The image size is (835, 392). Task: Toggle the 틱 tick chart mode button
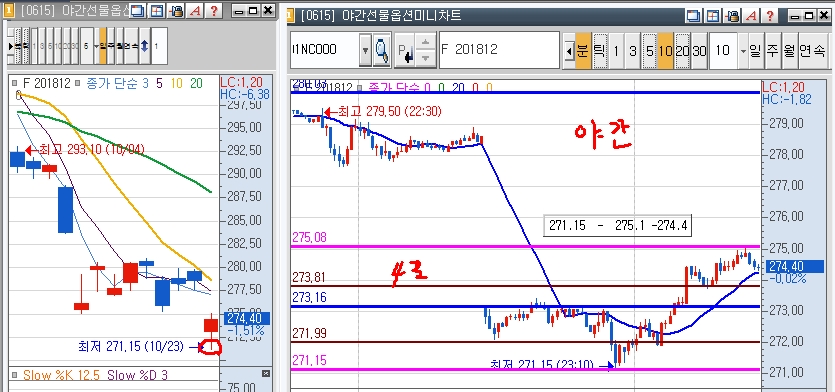coord(600,51)
